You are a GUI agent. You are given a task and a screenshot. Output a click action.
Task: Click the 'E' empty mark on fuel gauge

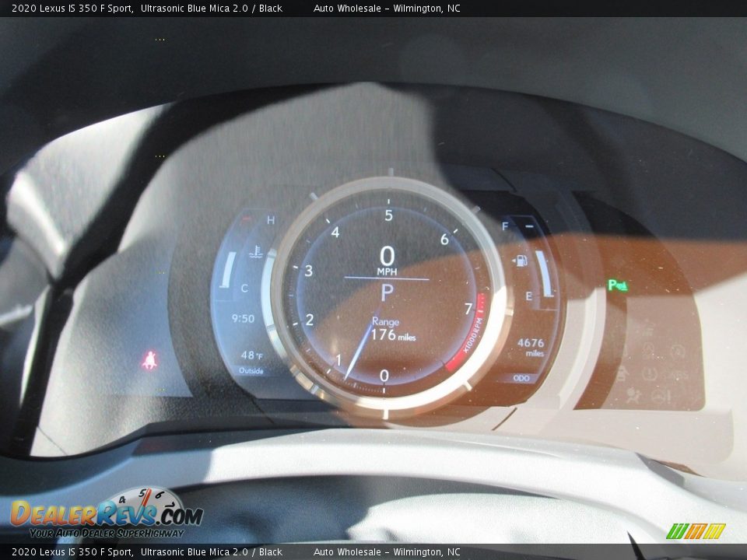(528, 296)
